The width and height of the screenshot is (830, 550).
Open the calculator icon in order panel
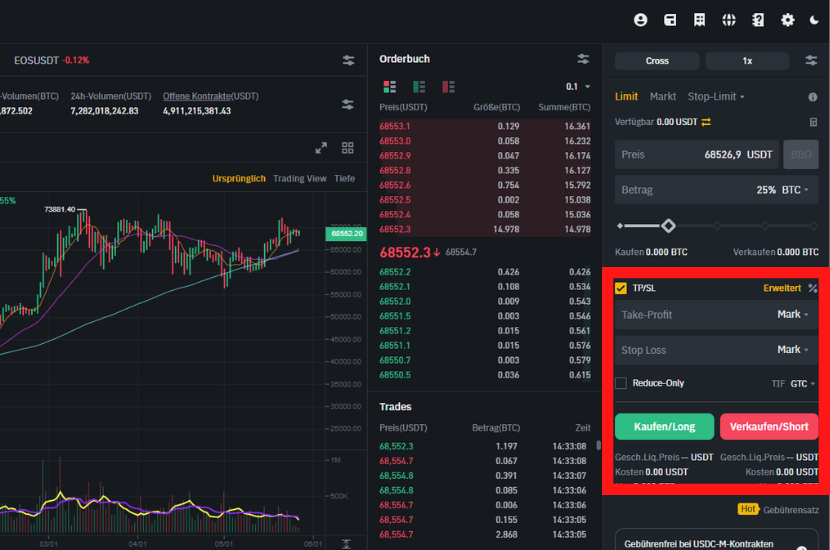[x=813, y=122]
